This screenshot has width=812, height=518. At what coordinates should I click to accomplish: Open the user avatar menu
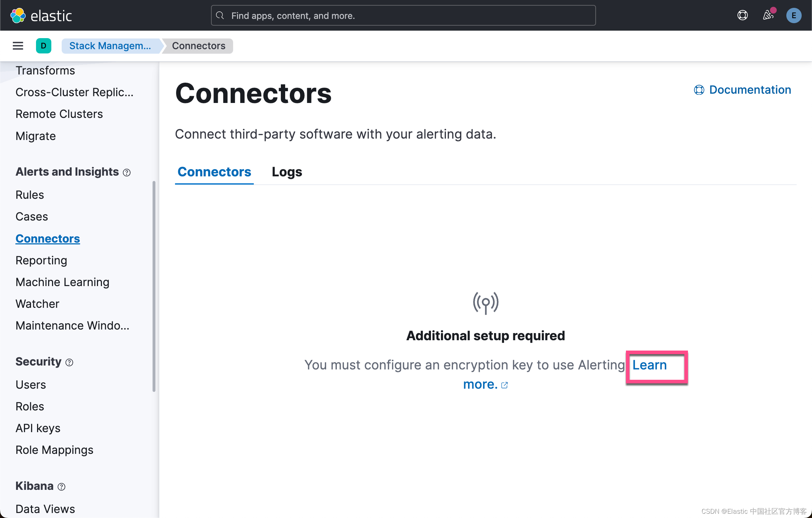(x=794, y=15)
